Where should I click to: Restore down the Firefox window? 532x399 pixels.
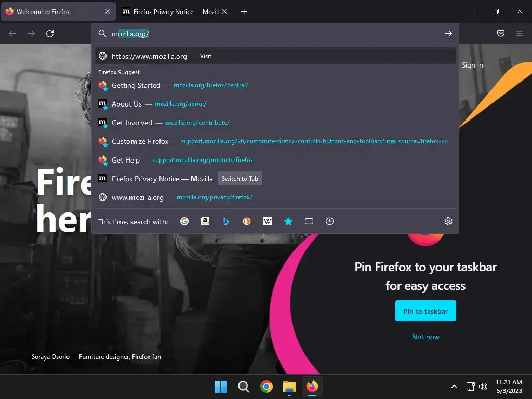pos(496,11)
